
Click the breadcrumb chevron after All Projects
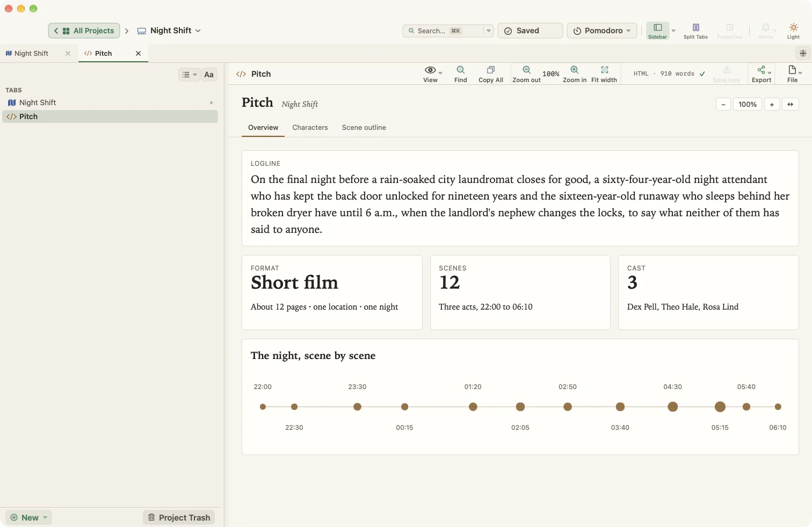[127, 31]
